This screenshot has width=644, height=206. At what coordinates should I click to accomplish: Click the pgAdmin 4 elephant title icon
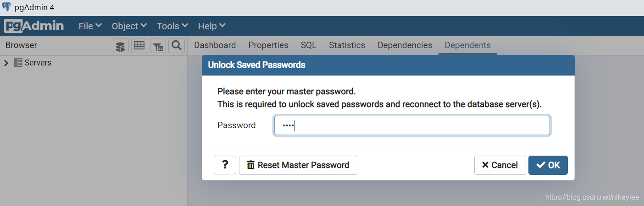click(7, 7)
